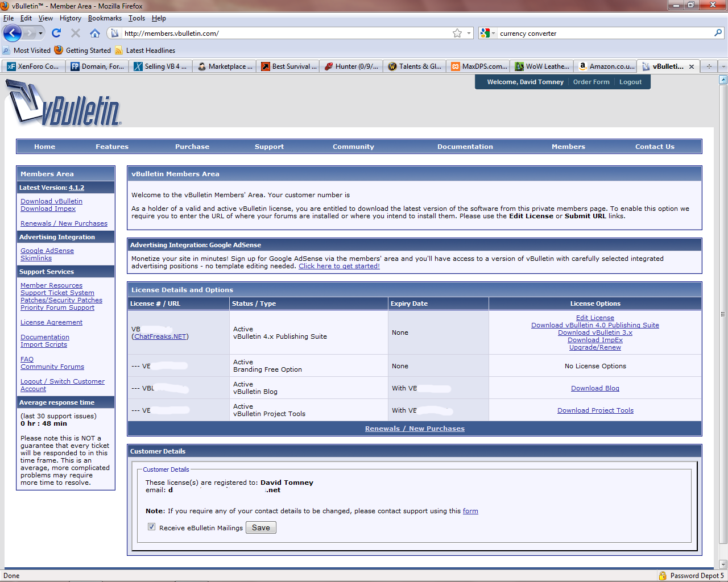This screenshot has width=728, height=582.
Task: Open the list all tabs dropdown
Action: pos(723,66)
